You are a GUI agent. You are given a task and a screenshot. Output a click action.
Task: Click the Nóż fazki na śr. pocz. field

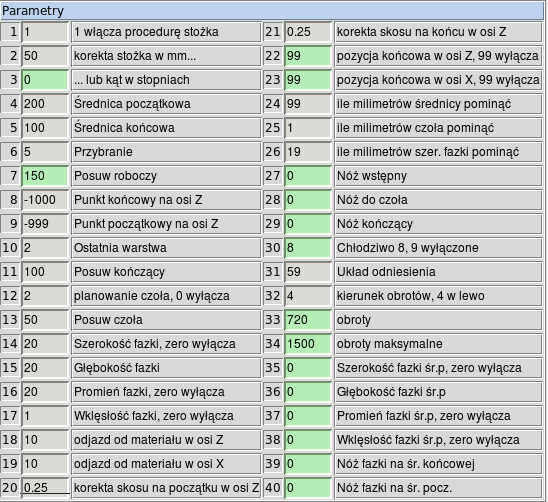click(308, 488)
